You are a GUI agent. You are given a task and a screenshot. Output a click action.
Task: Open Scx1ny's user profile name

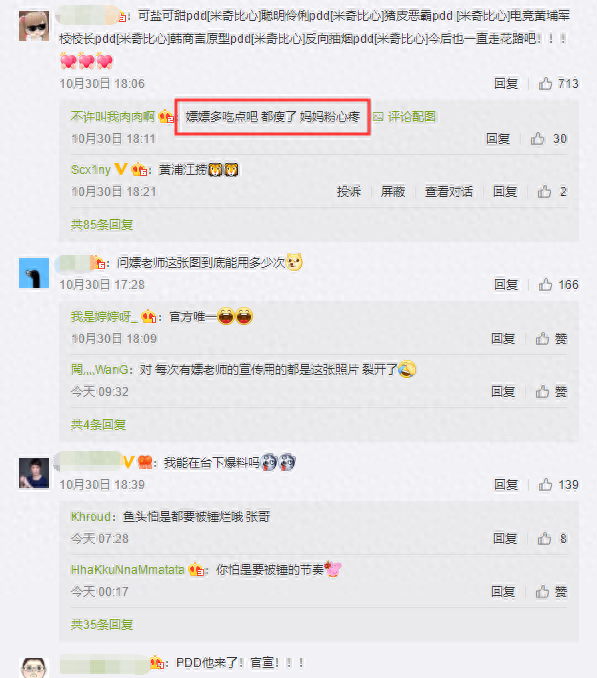(x=91, y=170)
